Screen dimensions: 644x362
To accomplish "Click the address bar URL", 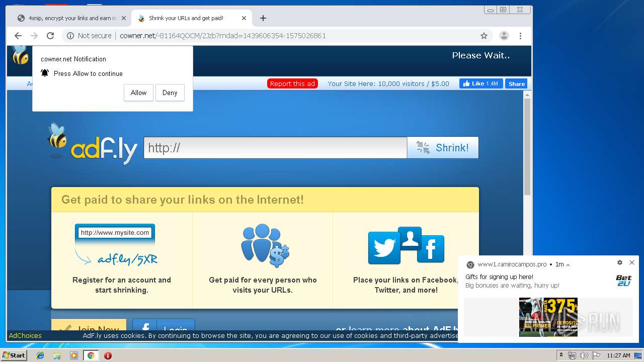I will pos(223,36).
